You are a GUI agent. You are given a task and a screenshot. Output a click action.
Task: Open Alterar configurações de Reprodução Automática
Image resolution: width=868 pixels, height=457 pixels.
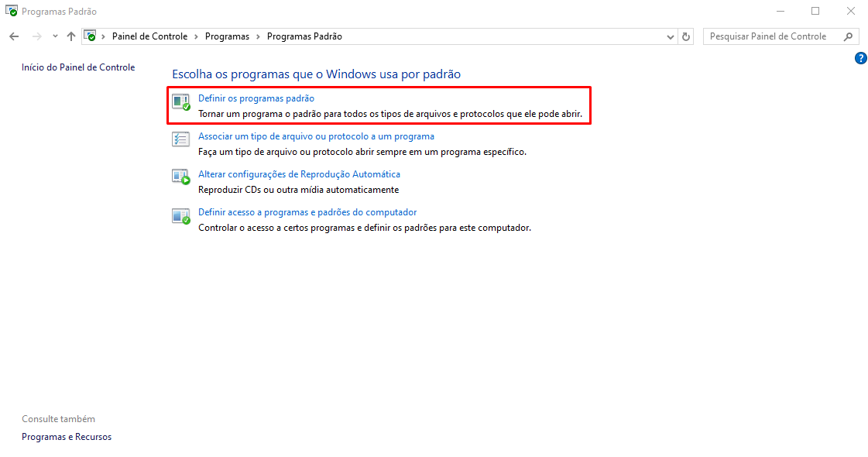click(x=299, y=174)
